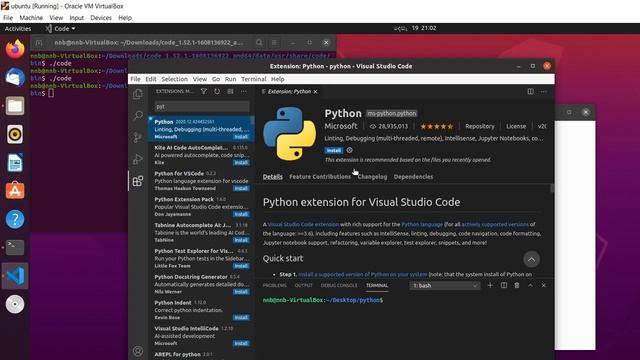Open Activities overview in top bar

pos(18,29)
